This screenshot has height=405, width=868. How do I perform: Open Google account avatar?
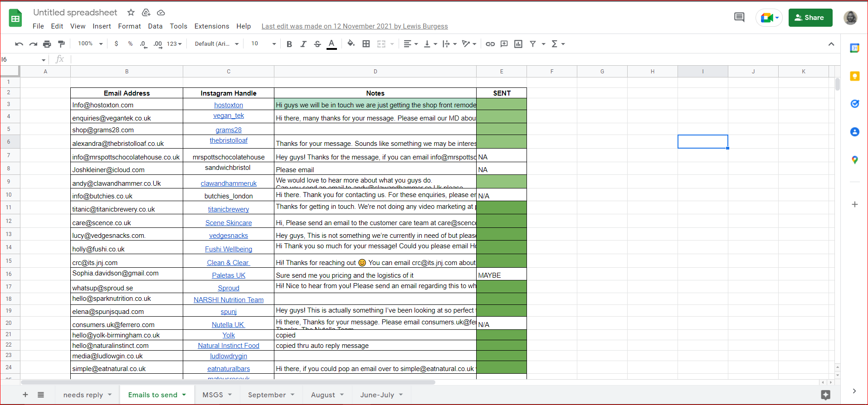click(x=850, y=18)
